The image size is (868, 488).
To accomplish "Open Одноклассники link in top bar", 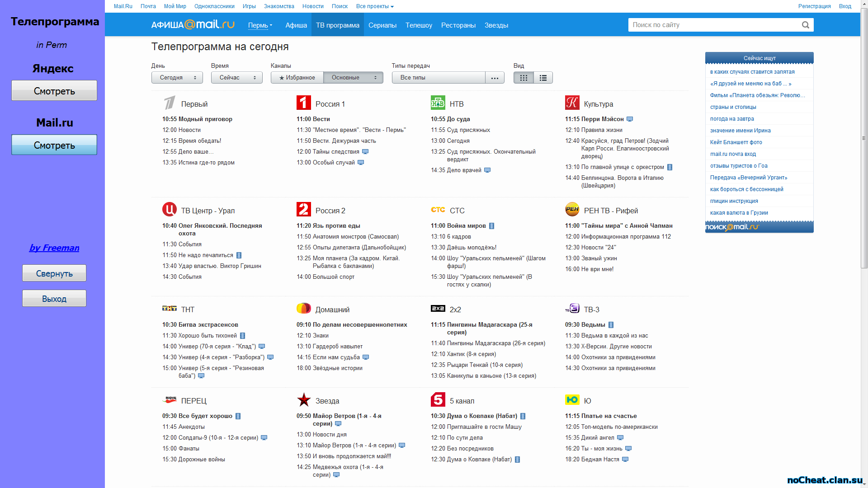I will tap(214, 6).
